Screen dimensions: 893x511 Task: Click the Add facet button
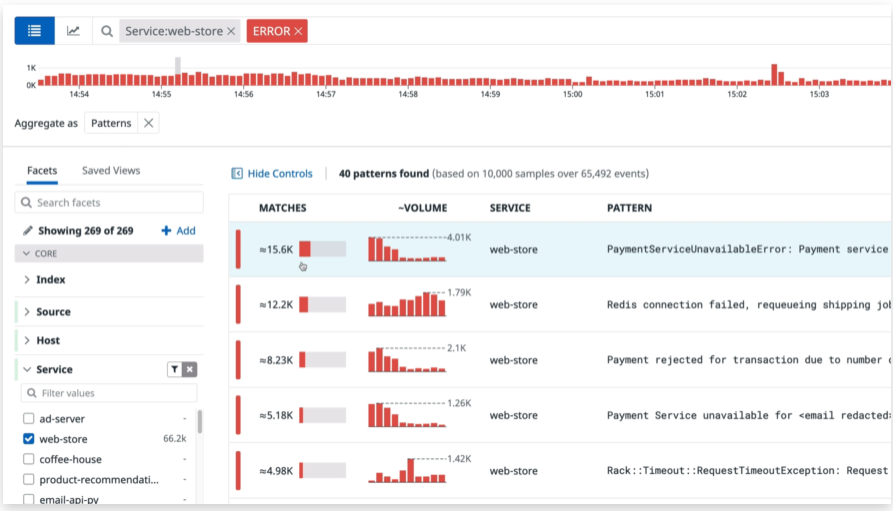pos(178,231)
